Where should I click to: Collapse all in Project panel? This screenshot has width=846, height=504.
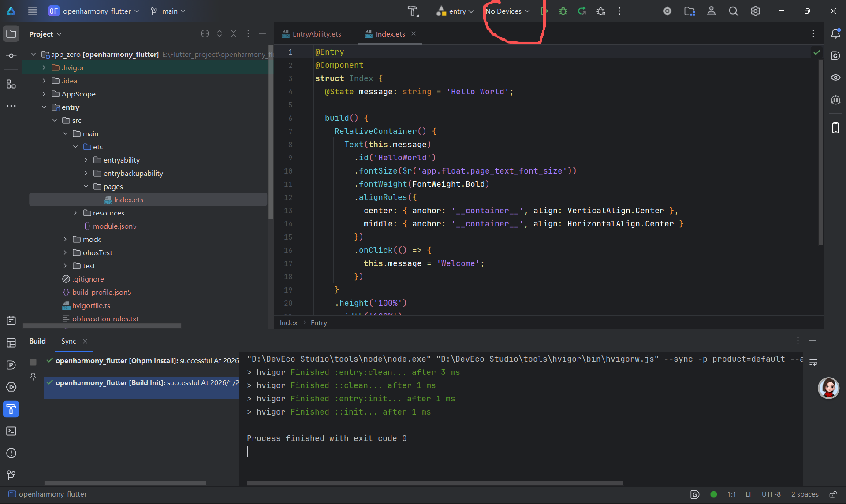point(234,33)
